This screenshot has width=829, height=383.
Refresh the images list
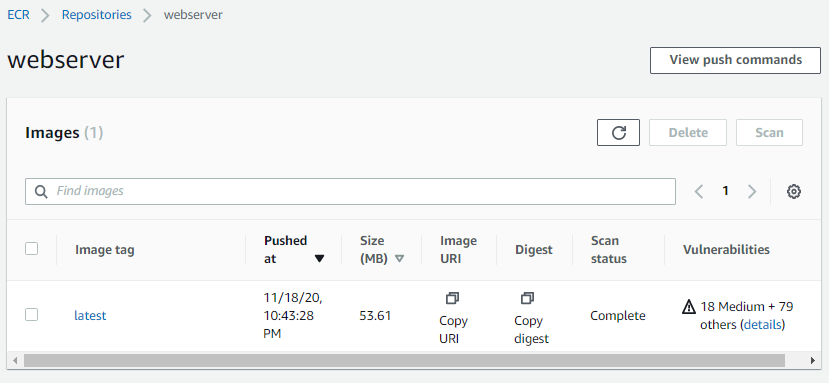pos(618,132)
